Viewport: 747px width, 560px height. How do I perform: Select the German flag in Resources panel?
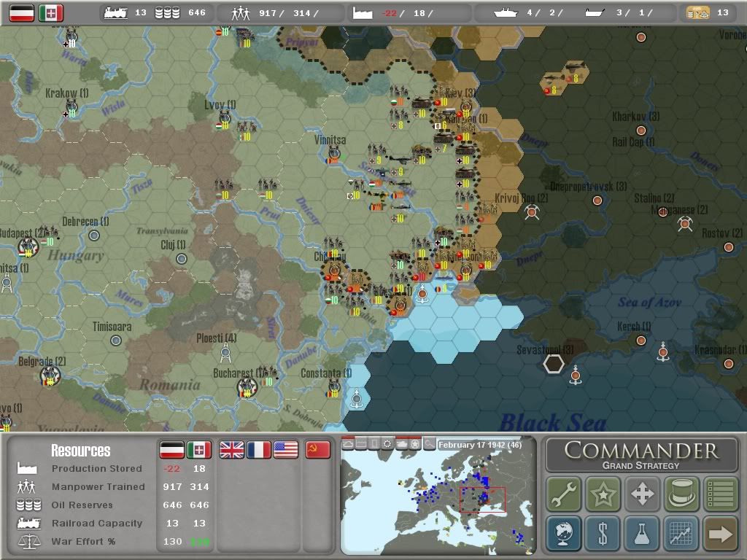(171, 449)
